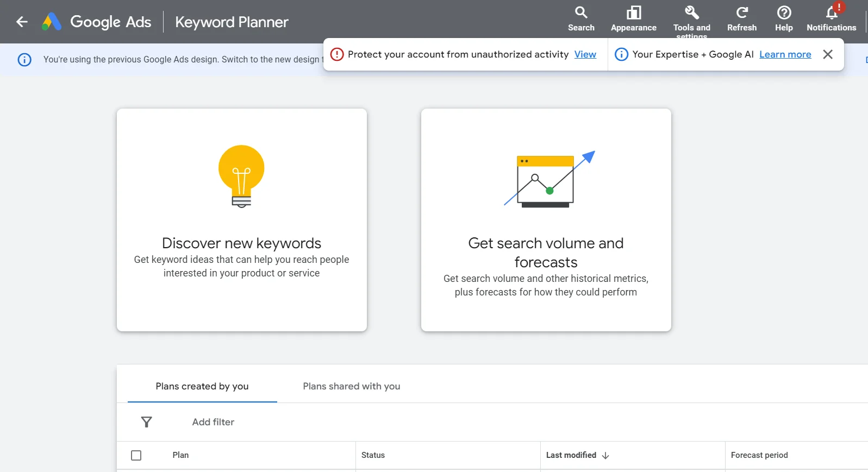Dismiss the notification popup with X

[827, 54]
